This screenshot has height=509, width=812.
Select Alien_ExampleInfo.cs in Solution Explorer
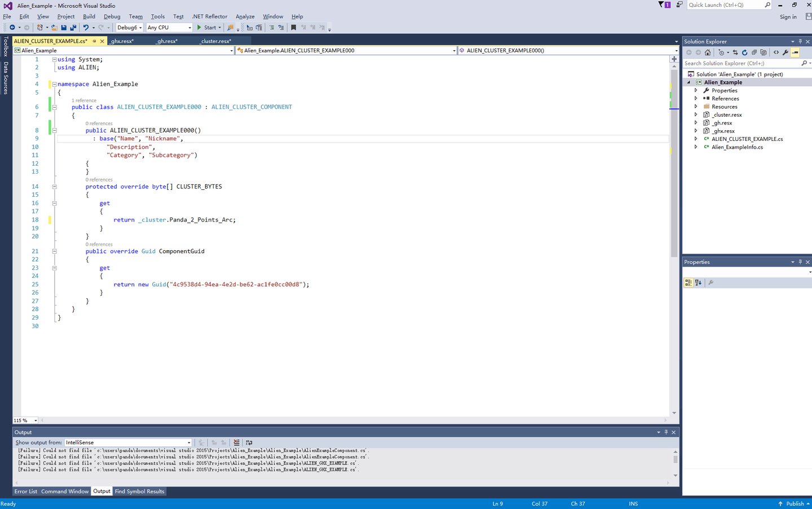(x=737, y=147)
